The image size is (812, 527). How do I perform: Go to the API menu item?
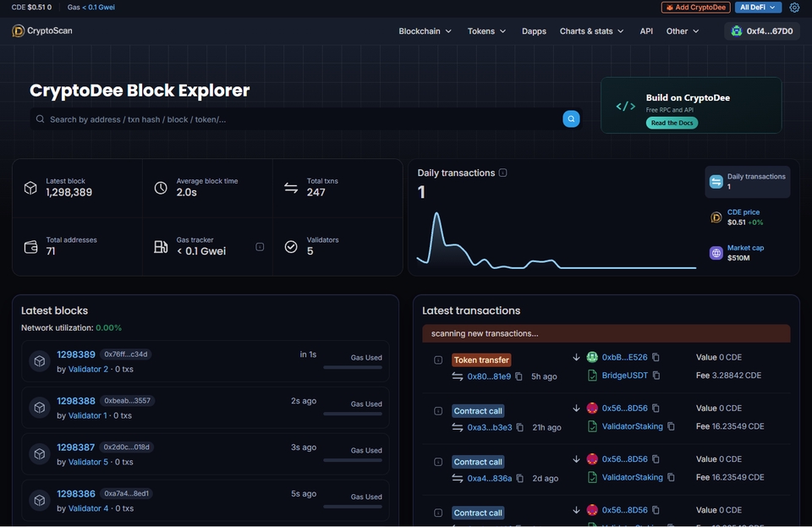click(x=646, y=31)
